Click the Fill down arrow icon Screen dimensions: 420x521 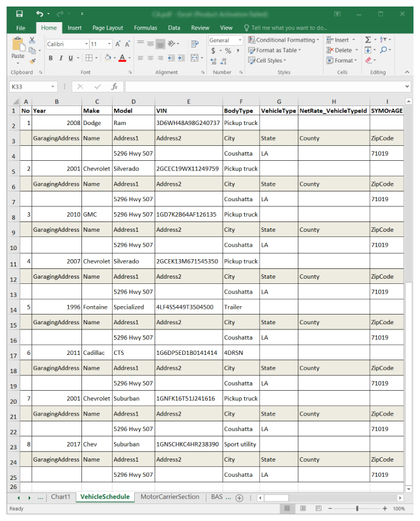pyautogui.click(x=368, y=50)
